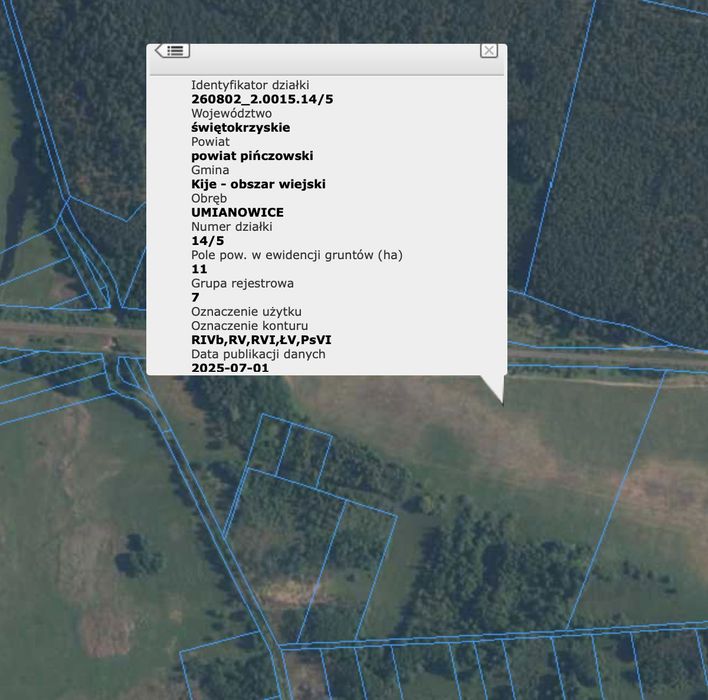
Task: Click the area value 11
Action: (199, 270)
